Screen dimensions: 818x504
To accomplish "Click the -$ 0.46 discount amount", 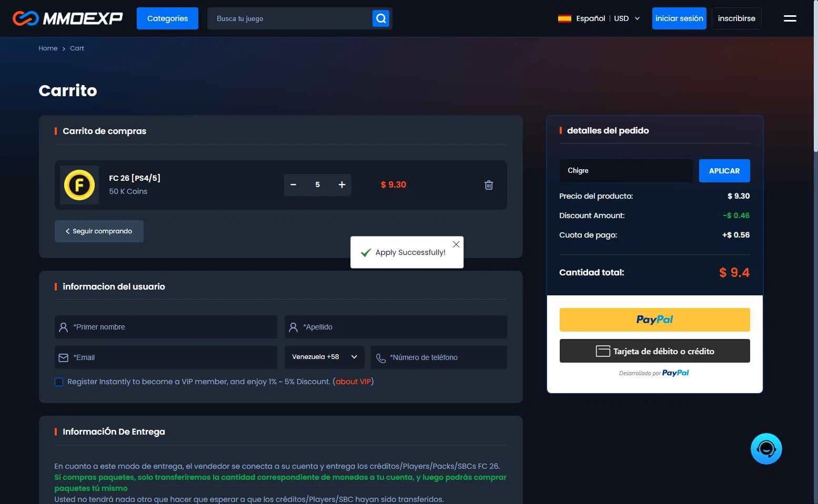I will click(x=736, y=215).
